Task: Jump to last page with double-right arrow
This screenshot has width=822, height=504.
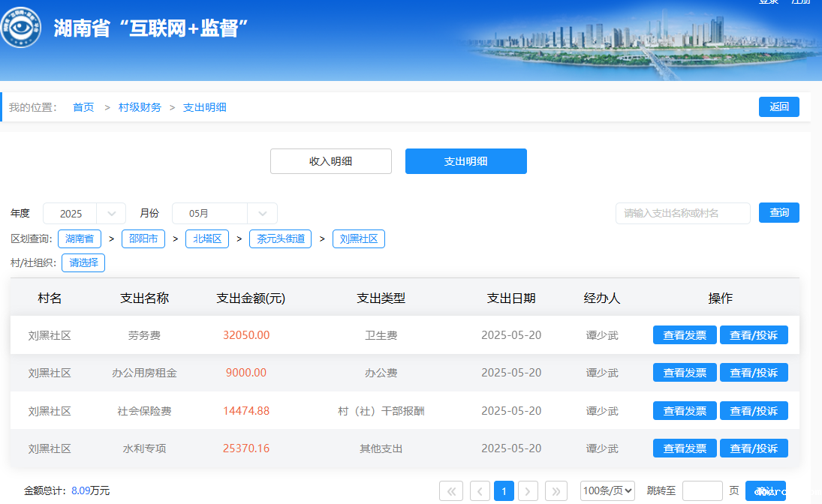Action: (x=556, y=491)
